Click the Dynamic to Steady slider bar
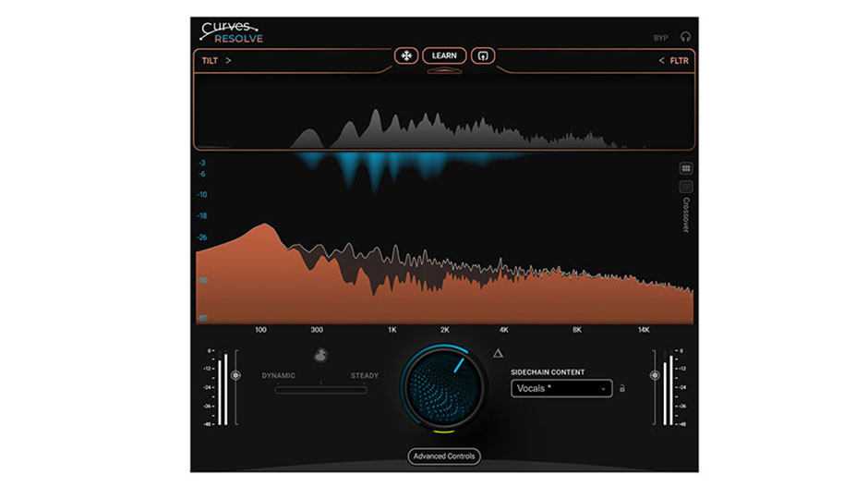 click(320, 390)
